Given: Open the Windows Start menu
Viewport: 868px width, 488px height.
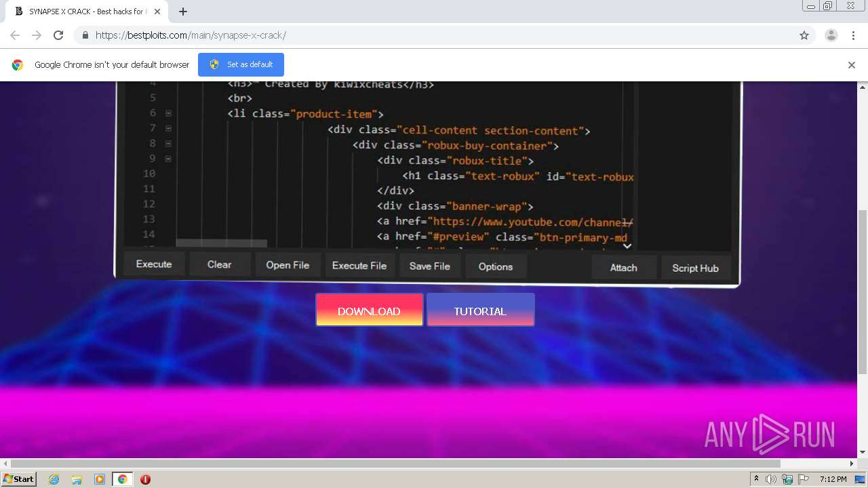Looking at the screenshot, I should 19,479.
